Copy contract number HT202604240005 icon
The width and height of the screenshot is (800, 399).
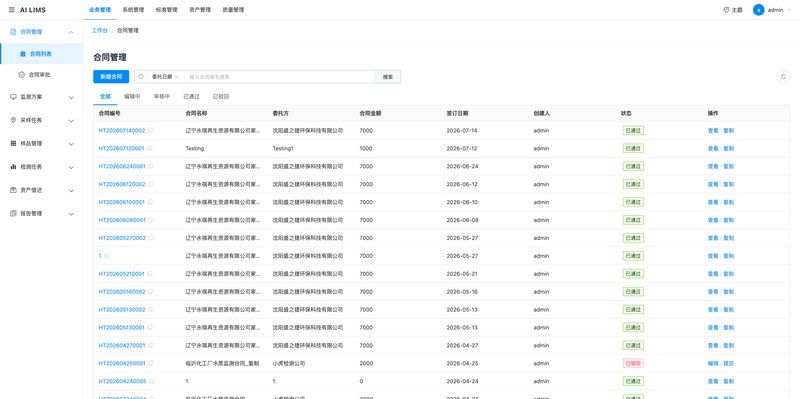[152, 381]
